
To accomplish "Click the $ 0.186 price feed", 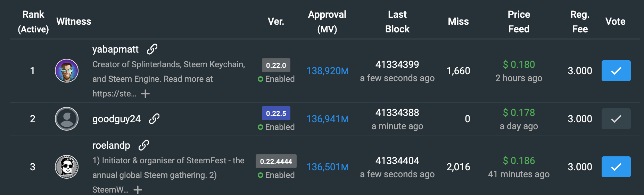I will tap(519, 161).
